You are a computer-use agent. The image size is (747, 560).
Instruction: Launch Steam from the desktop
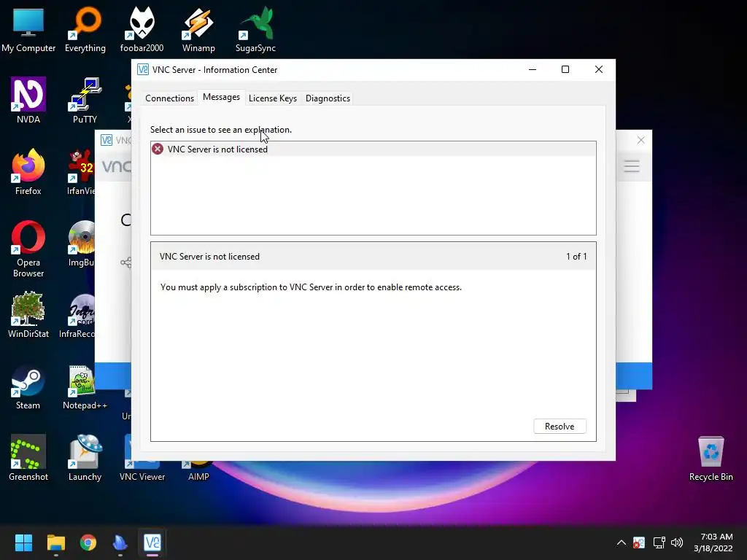tap(28, 386)
